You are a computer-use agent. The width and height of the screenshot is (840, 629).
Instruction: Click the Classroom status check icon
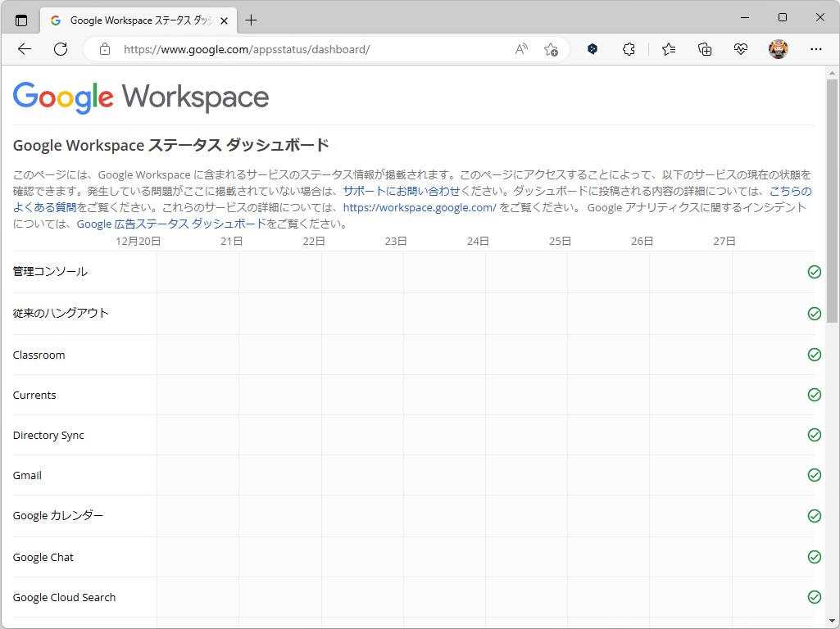point(815,355)
